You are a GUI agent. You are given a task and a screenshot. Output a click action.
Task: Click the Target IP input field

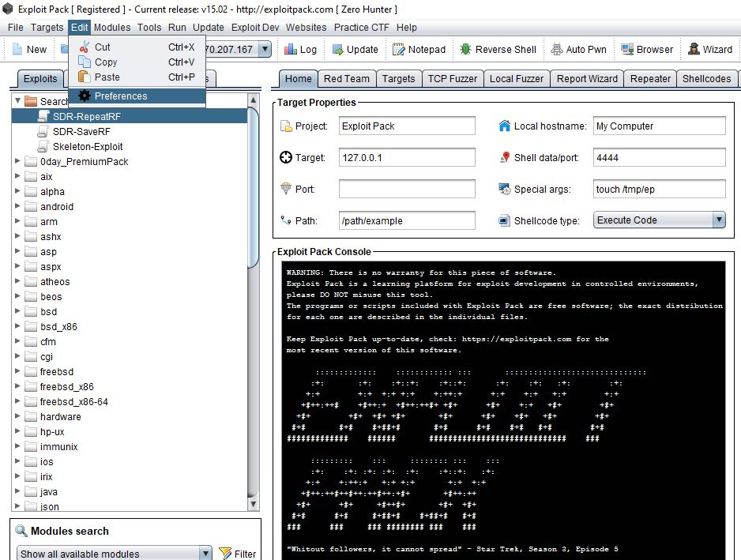click(407, 158)
